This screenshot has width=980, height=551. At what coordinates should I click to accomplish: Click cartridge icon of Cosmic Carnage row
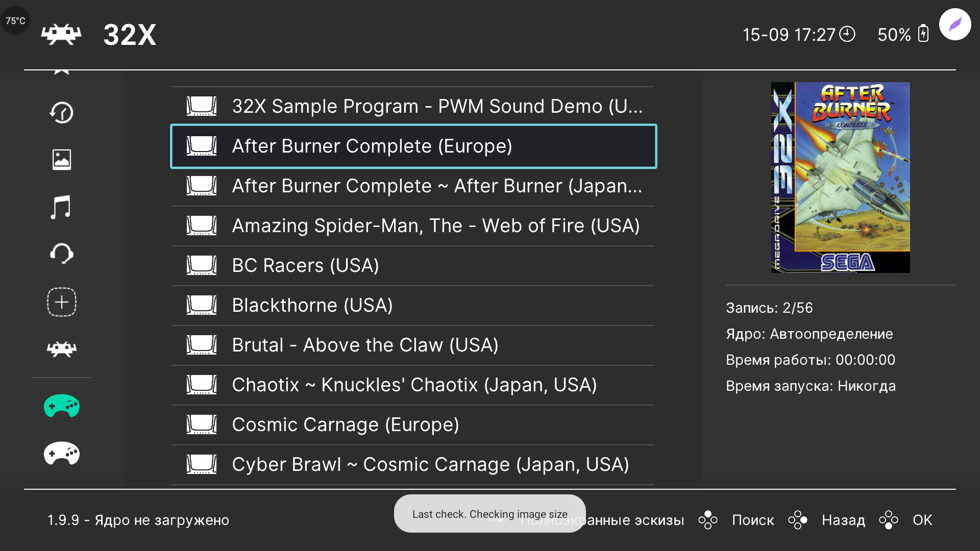[202, 424]
